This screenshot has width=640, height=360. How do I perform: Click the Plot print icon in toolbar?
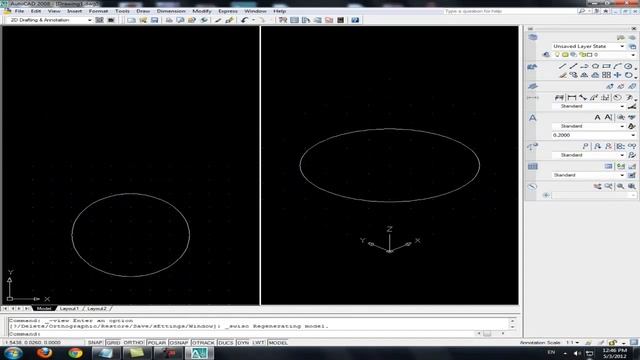169,20
